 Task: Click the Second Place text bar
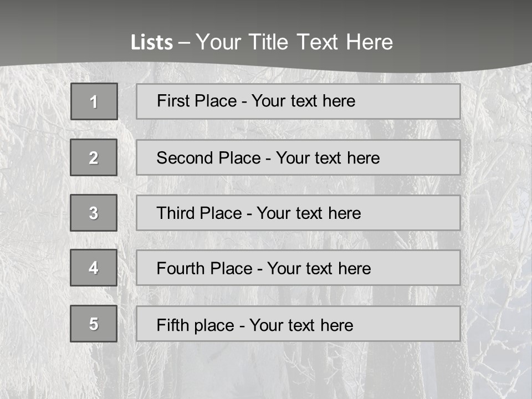pos(298,157)
